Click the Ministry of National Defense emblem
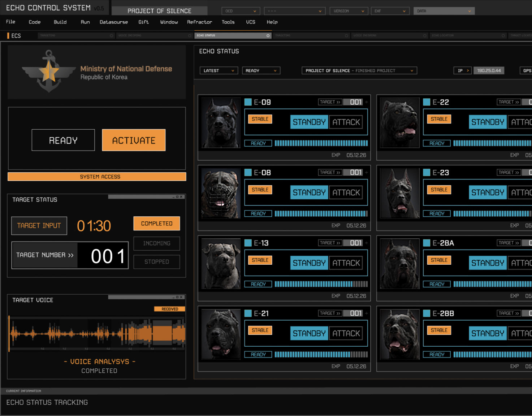 point(49,71)
